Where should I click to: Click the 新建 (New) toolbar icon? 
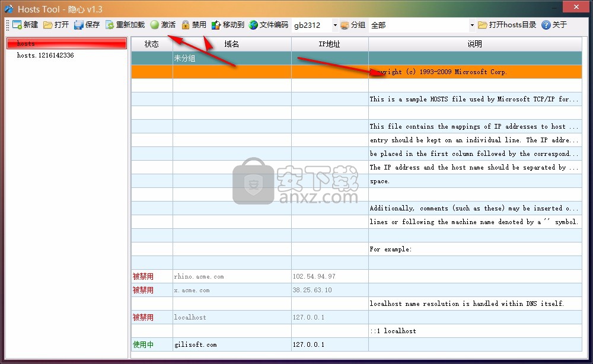(x=17, y=25)
